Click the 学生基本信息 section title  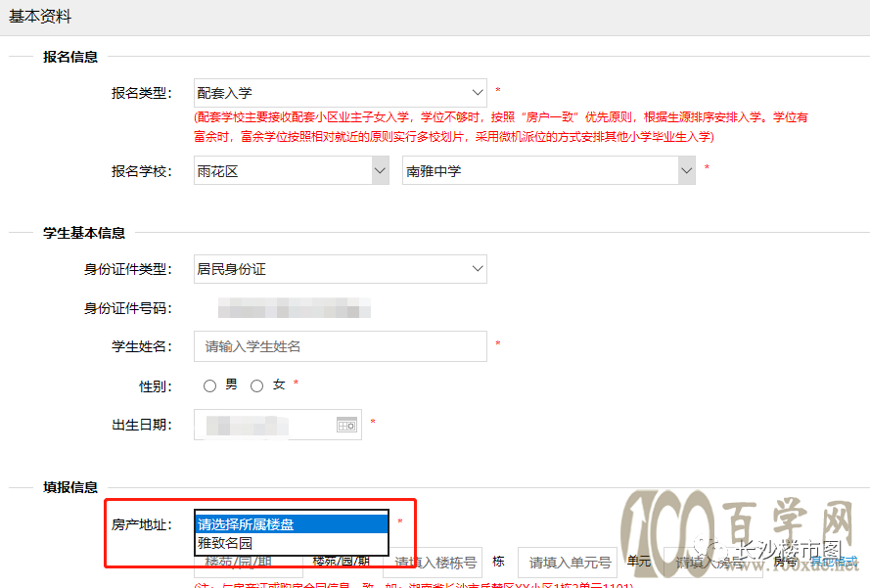(x=84, y=233)
